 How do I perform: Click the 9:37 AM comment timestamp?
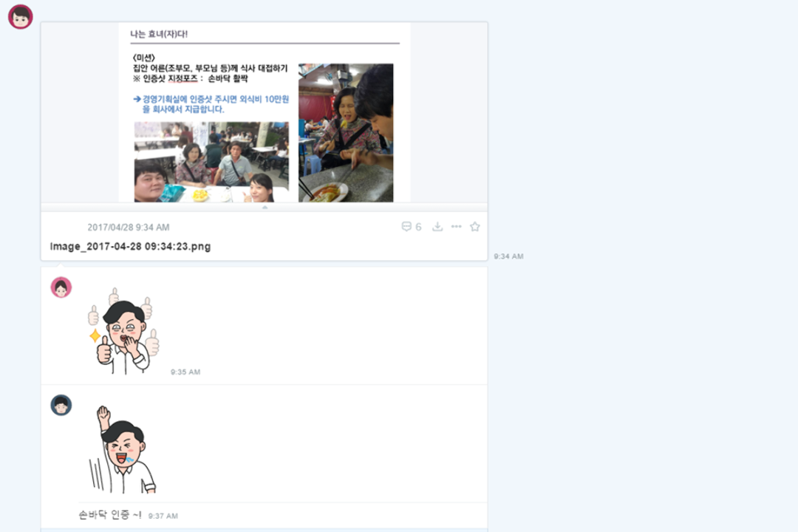coord(163,516)
